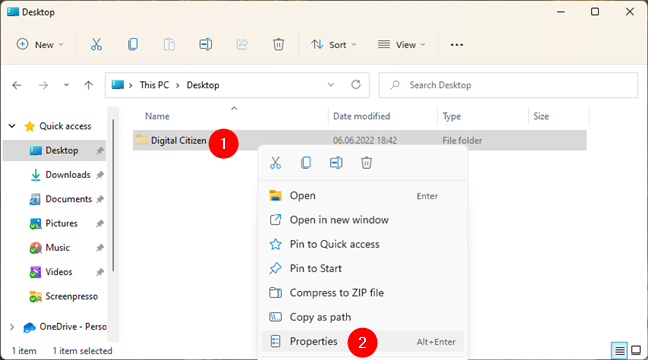Open the View dropdown menu
This screenshot has height=360, width=648.
[x=401, y=44]
